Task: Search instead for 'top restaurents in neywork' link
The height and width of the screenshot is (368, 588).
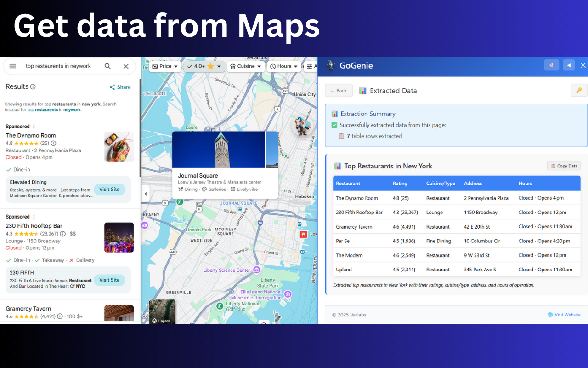Action: pos(54,110)
